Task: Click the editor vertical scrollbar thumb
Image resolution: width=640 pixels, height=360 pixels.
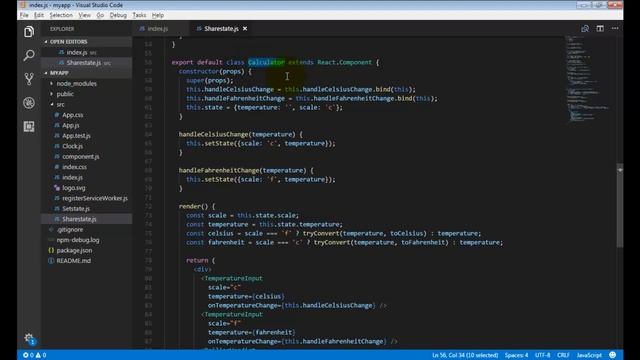Action: point(620,205)
